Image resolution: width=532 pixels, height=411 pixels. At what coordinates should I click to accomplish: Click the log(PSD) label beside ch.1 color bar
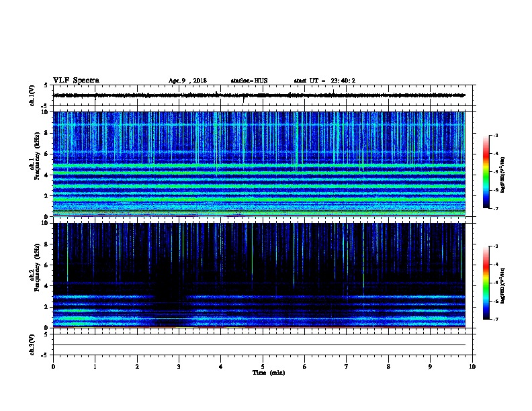502,175
